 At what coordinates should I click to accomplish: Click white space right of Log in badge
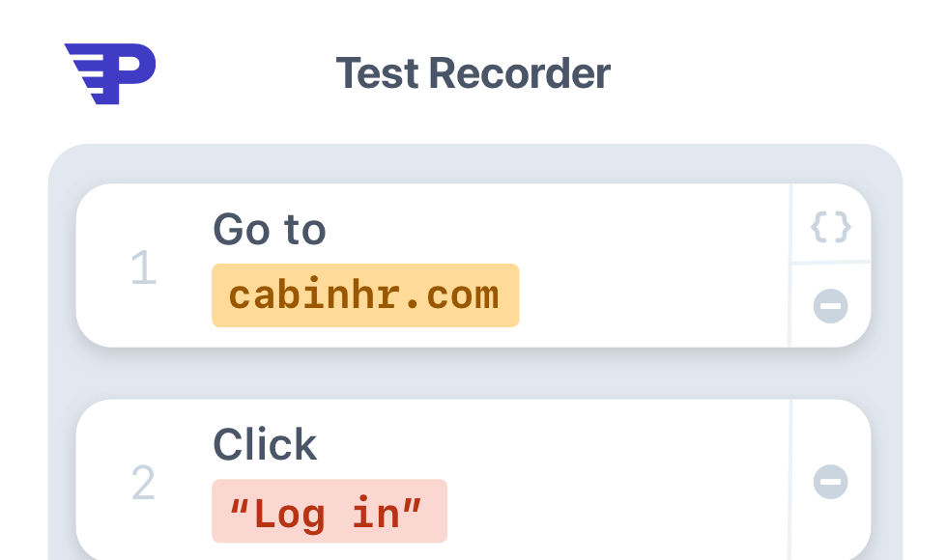617,511
